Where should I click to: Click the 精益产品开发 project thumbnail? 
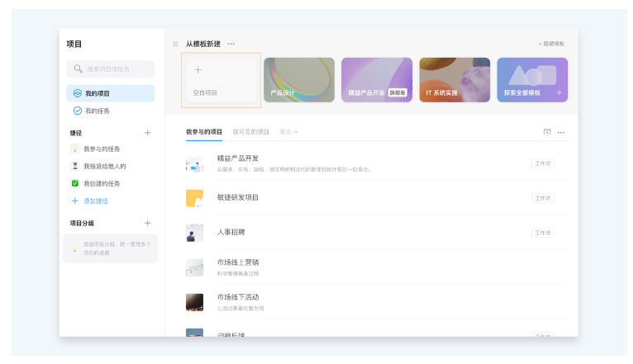click(194, 163)
